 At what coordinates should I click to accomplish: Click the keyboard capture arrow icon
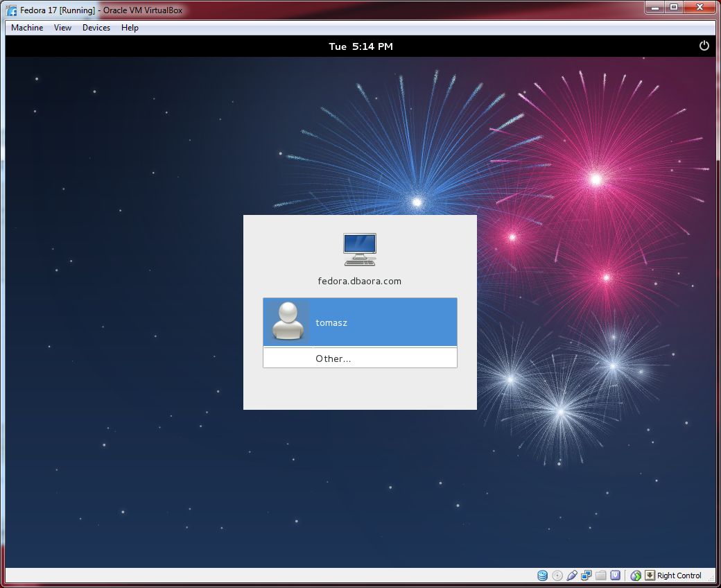(x=650, y=576)
